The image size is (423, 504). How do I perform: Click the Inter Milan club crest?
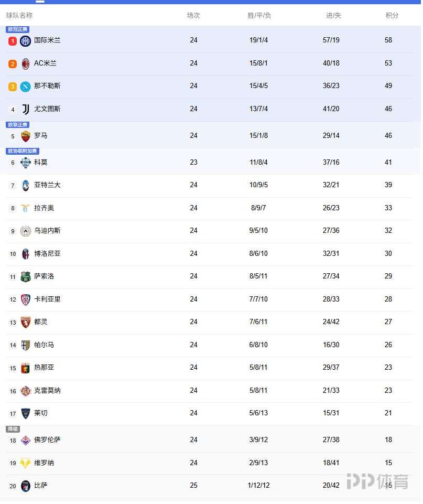(x=25, y=40)
